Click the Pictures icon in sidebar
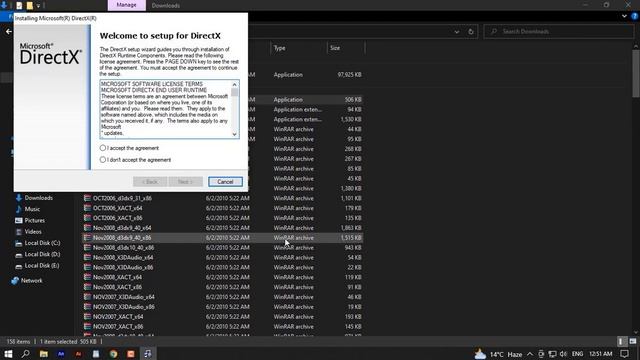Viewport: 640px width, 360px height. [18, 220]
